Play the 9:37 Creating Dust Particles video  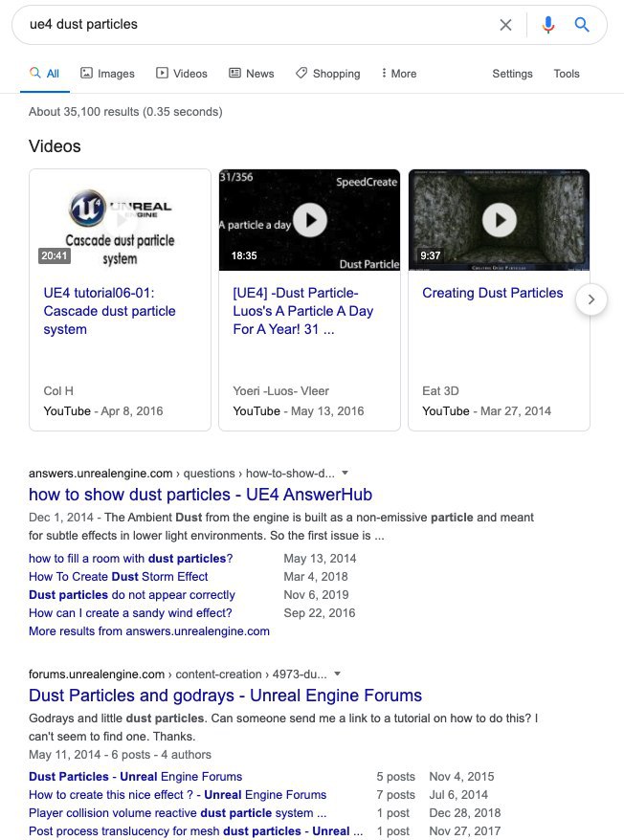click(x=499, y=220)
